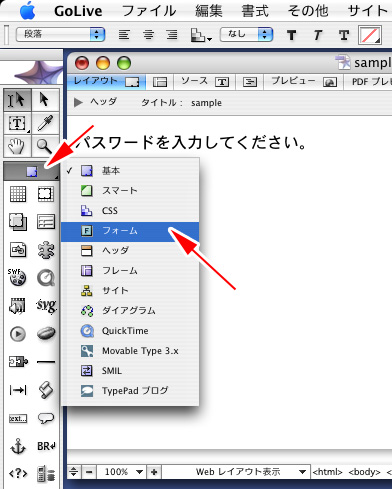Switch to the frame editor tab icon
This screenshot has width=392, height=489.
[160, 82]
